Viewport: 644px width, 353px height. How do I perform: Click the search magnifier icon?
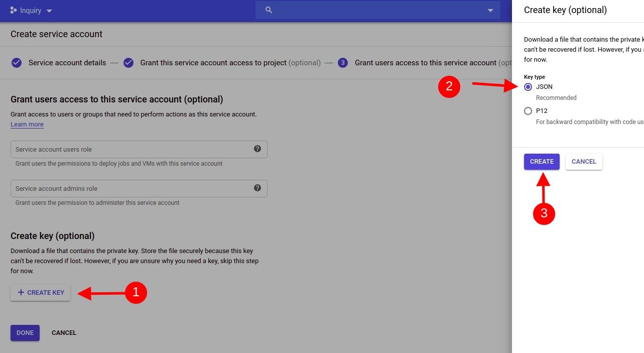(x=269, y=10)
